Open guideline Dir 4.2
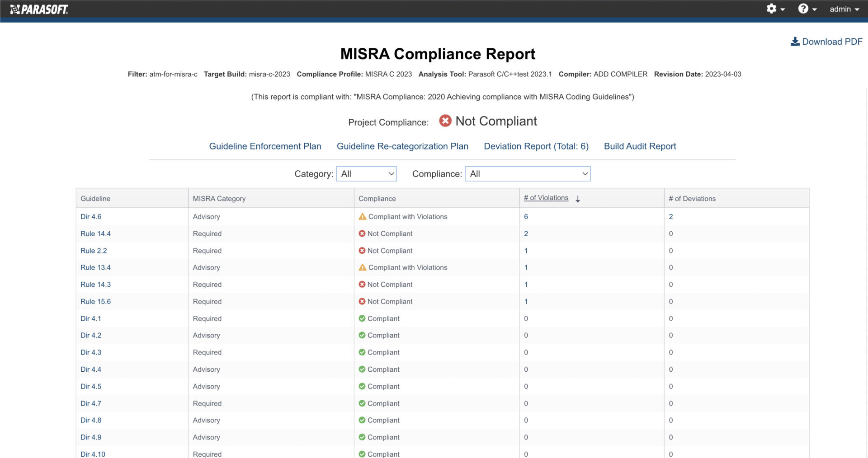The height and width of the screenshot is (458, 868). pos(91,335)
